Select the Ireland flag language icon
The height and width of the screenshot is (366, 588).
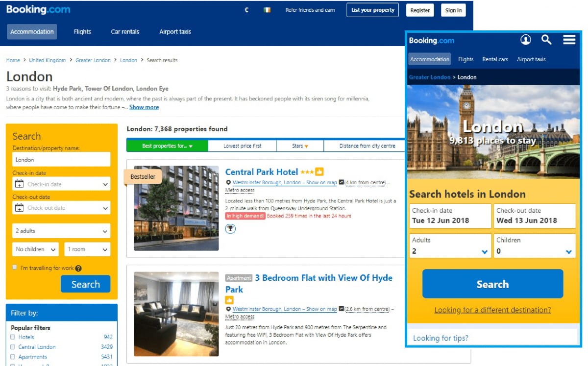click(267, 10)
